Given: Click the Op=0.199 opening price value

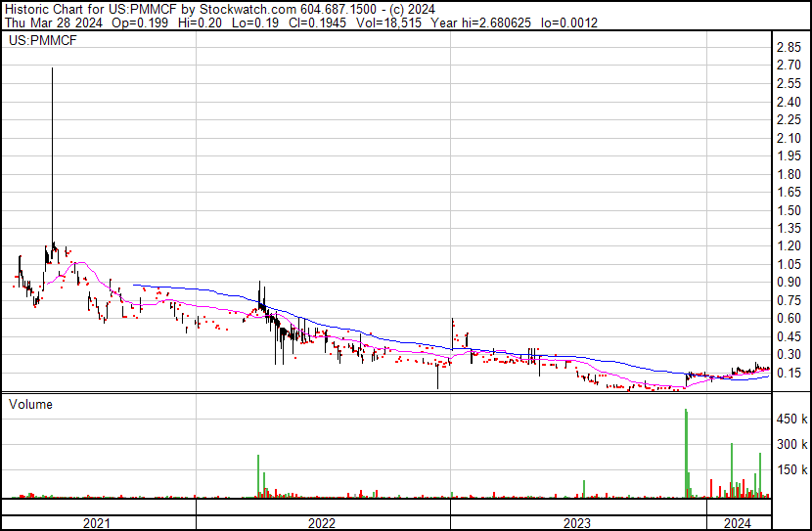Looking at the screenshot, I should pos(140,22).
